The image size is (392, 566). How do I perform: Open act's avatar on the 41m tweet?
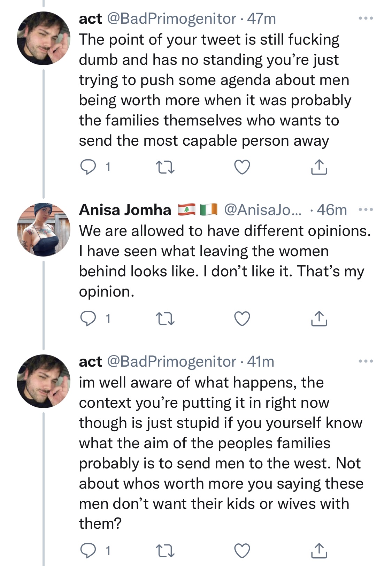pos(44,381)
